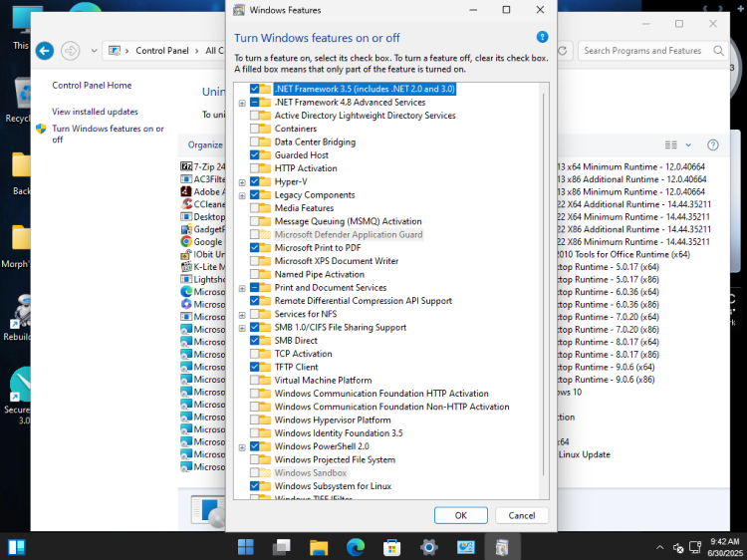This screenshot has height=560, width=747.
Task: Click the refresh button in Control Panel address bar
Action: coord(563,51)
